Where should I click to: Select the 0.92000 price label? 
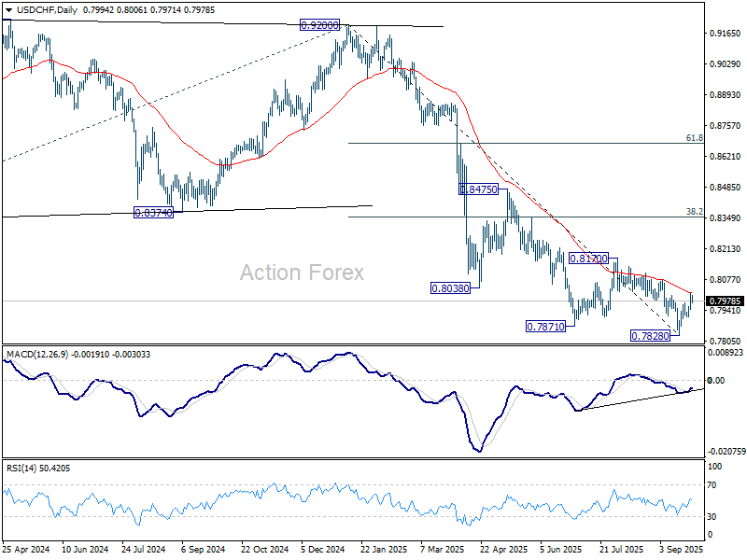pyautogui.click(x=319, y=25)
